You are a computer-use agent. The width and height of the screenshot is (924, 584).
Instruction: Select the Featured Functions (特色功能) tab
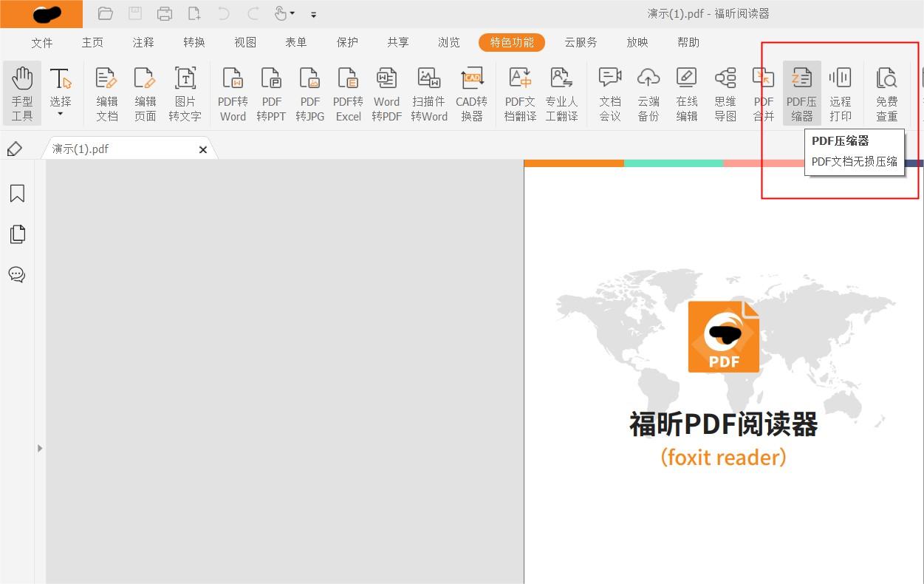point(512,42)
